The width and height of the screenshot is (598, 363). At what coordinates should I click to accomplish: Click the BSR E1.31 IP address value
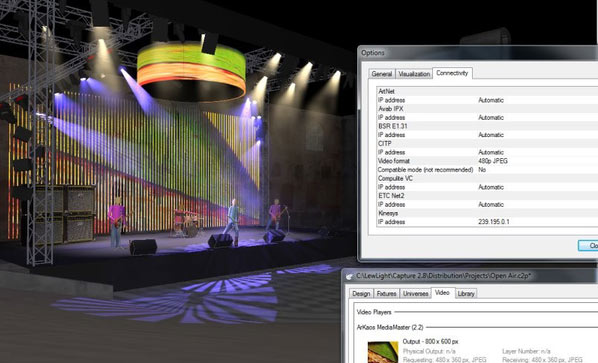(491, 135)
